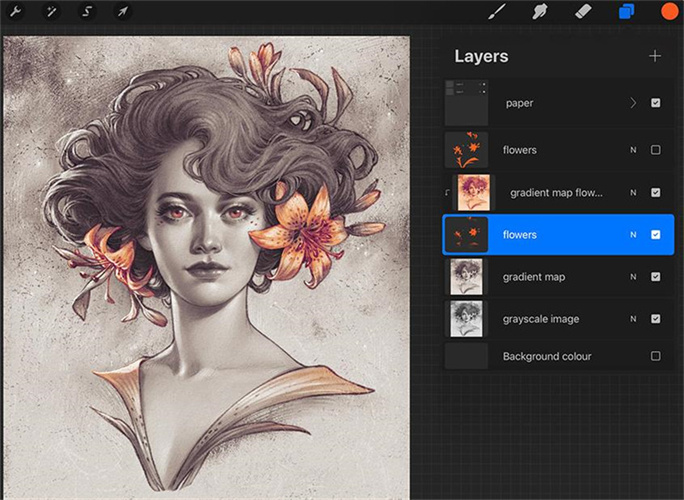Expand the paper group chevron
Image resolution: width=684 pixels, height=500 pixels.
click(x=633, y=103)
